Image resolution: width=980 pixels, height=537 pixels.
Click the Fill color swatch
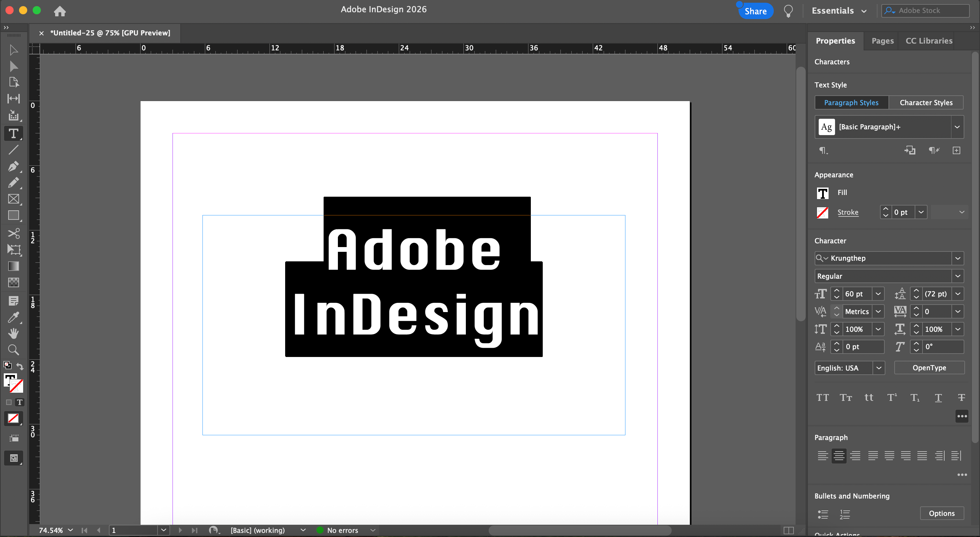822,193
